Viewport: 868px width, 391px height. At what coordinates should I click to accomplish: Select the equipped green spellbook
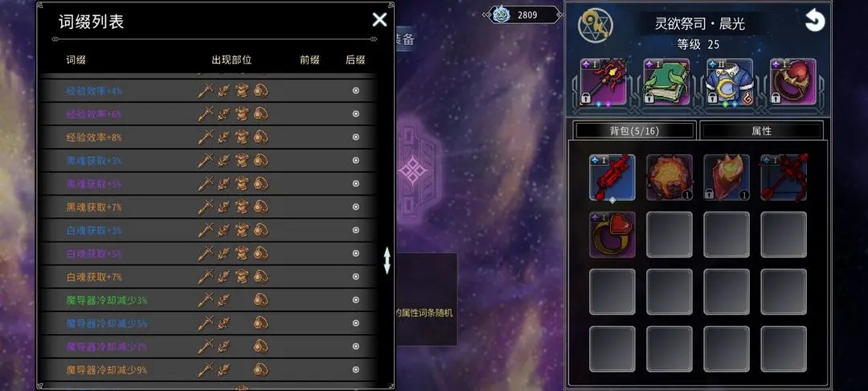(x=666, y=82)
